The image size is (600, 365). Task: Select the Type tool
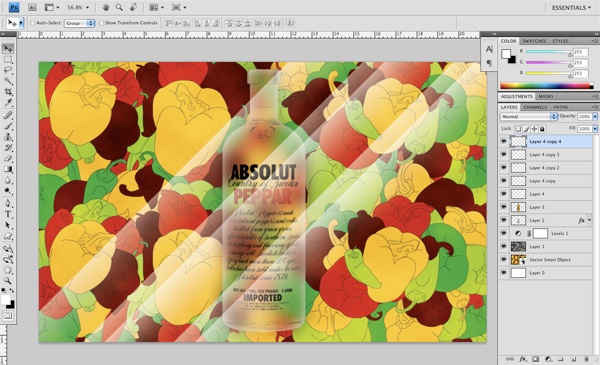8,215
